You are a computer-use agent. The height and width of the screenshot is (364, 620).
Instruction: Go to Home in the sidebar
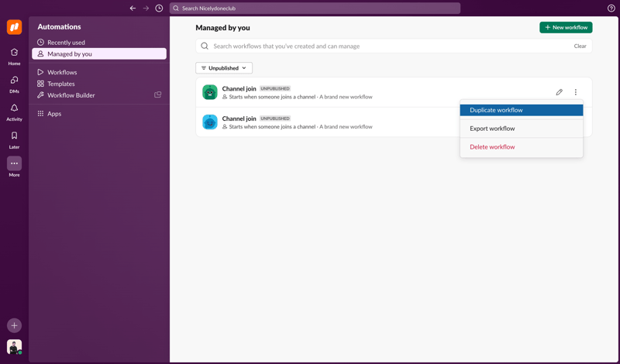14,57
